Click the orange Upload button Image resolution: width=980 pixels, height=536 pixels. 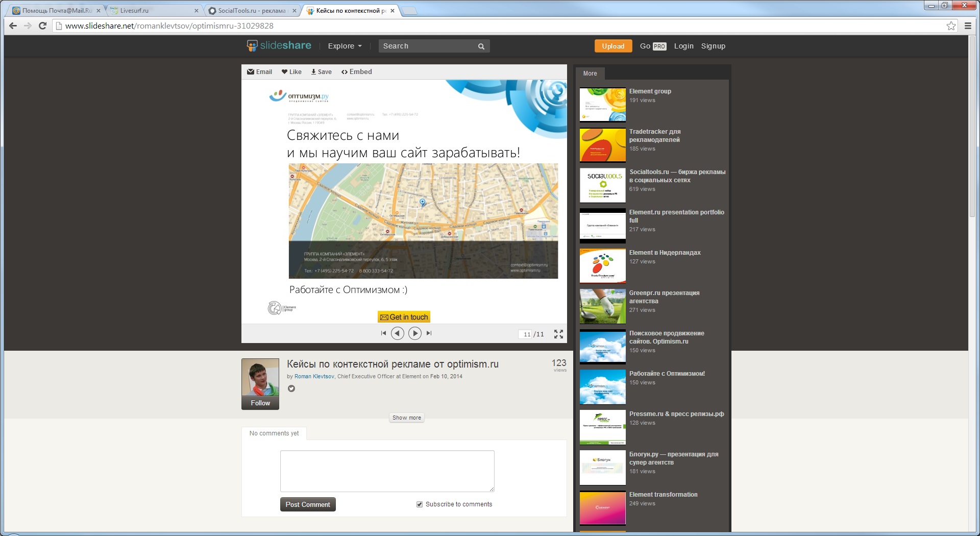613,46
